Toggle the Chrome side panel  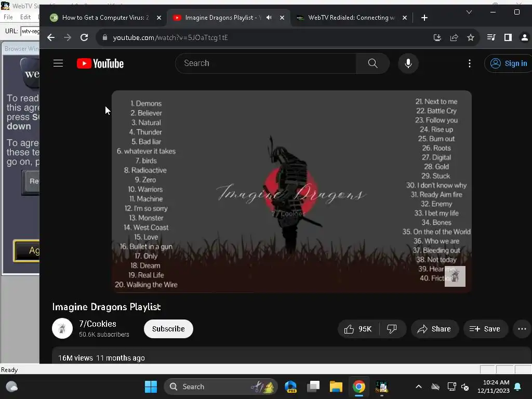(508, 37)
